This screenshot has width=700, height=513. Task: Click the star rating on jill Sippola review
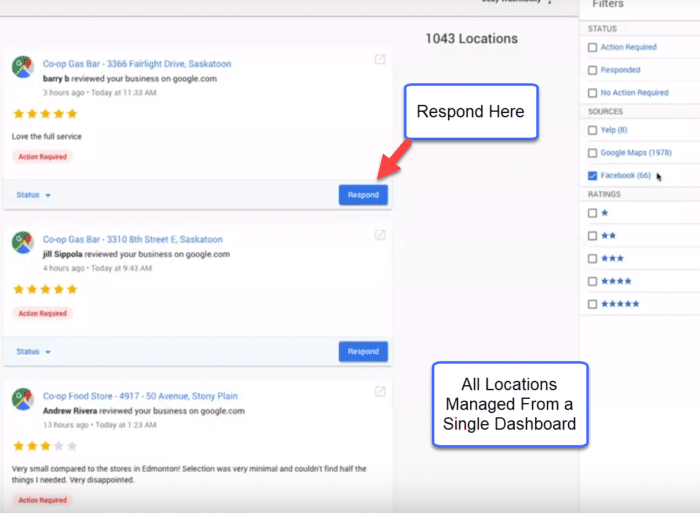point(46,289)
